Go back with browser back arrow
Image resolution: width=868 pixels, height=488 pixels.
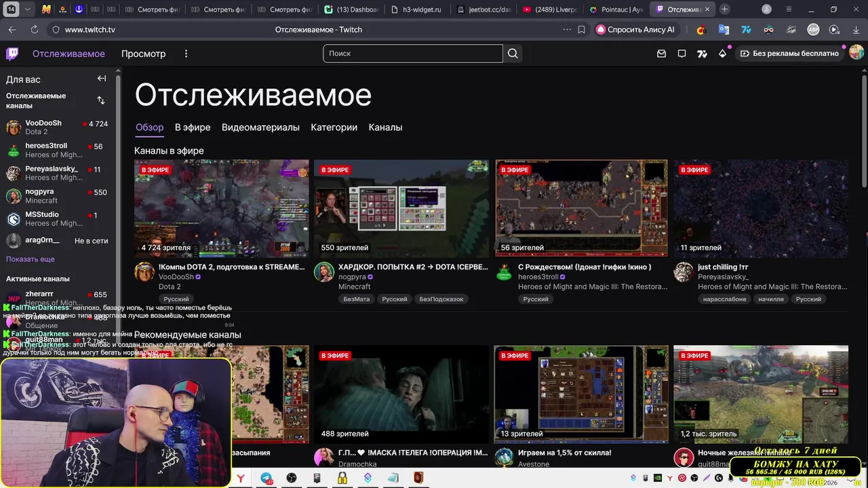[12, 30]
